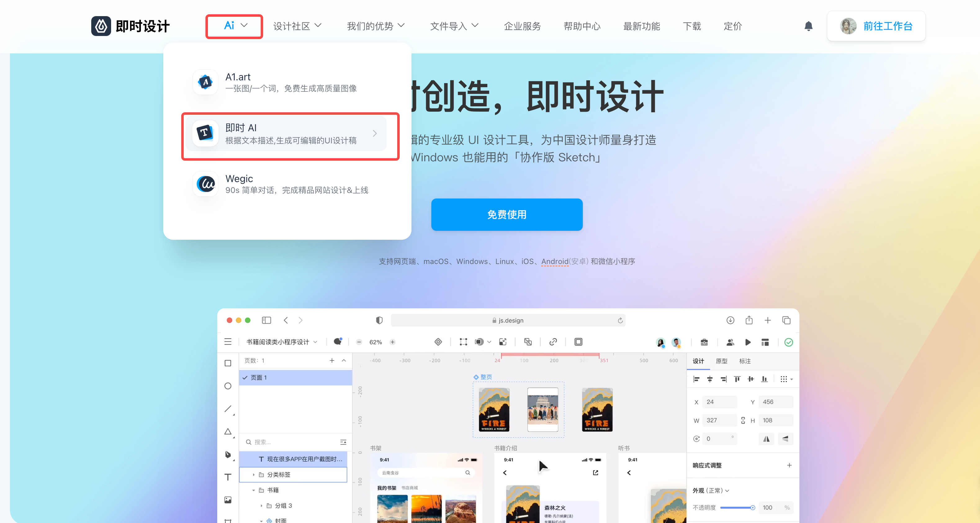Open the 最新功能 link
The height and width of the screenshot is (523, 980).
tap(642, 26)
